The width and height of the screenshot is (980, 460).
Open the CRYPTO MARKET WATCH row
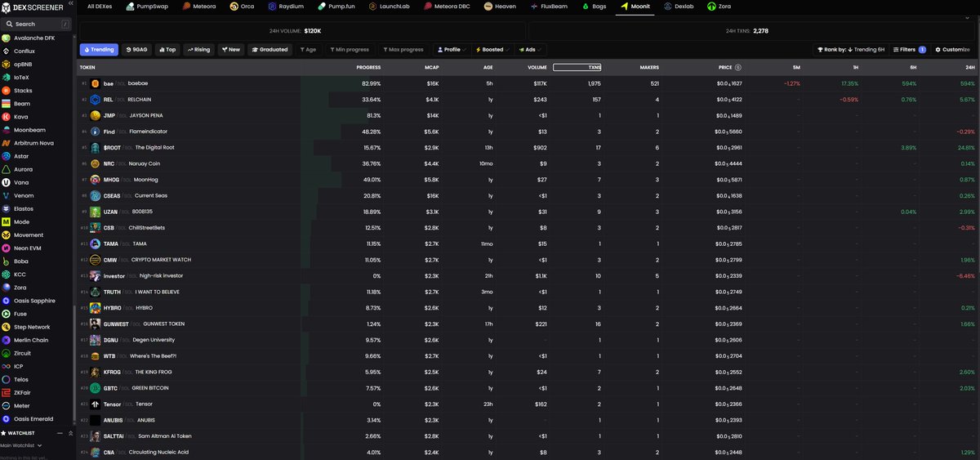(528, 260)
